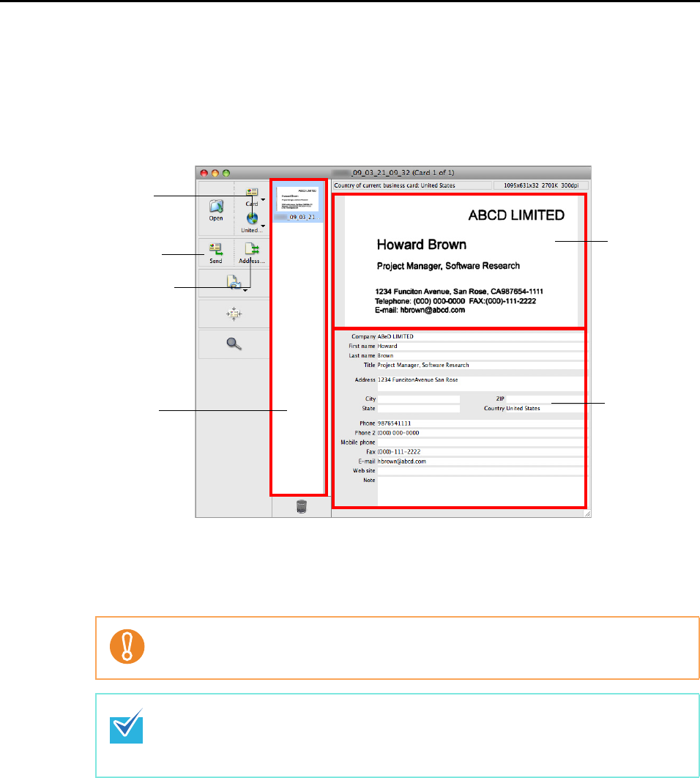Click the crop card to fit icon

pos(234,314)
